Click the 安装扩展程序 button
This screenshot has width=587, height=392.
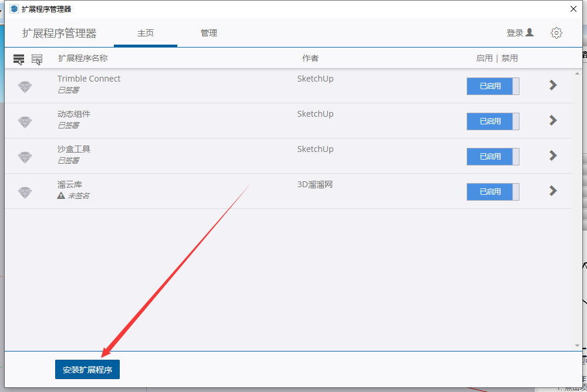[x=87, y=370]
